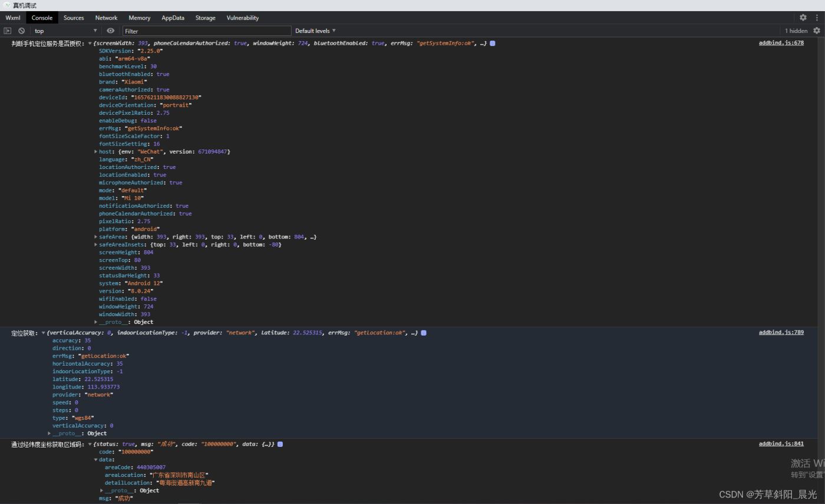Focus the console Filter input field
825x504 pixels.
coord(207,31)
